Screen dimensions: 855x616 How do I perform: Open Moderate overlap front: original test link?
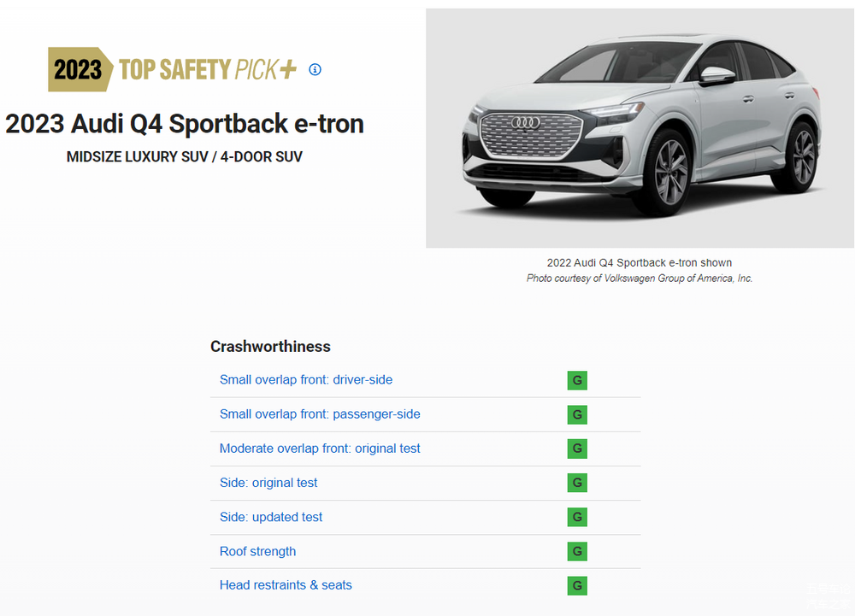[320, 449]
